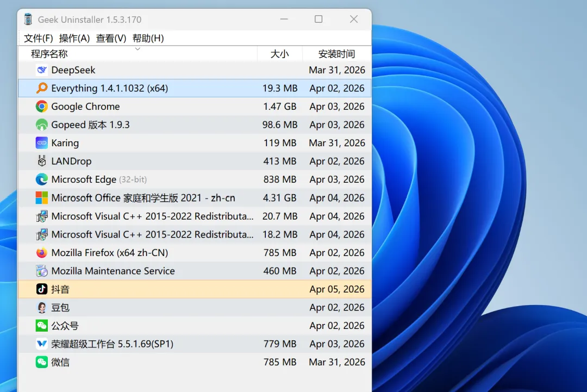This screenshot has width=587, height=392.
Task: Click the Gopeed app icon
Action: 41,125
